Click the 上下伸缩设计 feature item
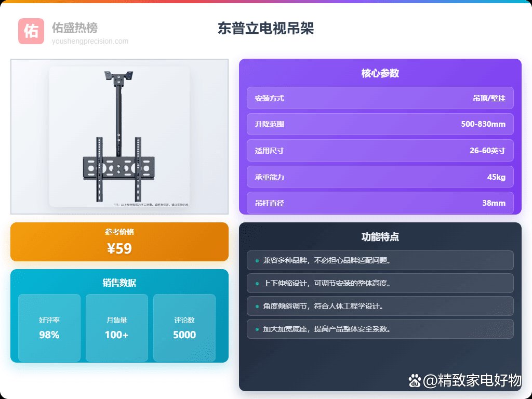The height and width of the screenshot is (399, 532). (380, 283)
